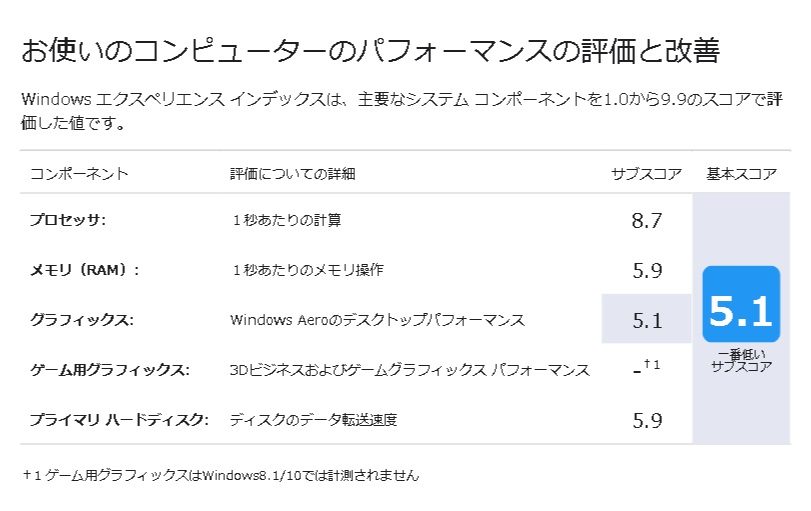Image resolution: width=811 pixels, height=511 pixels.
Task: Select the サブスコア column header
Action: 646,174
